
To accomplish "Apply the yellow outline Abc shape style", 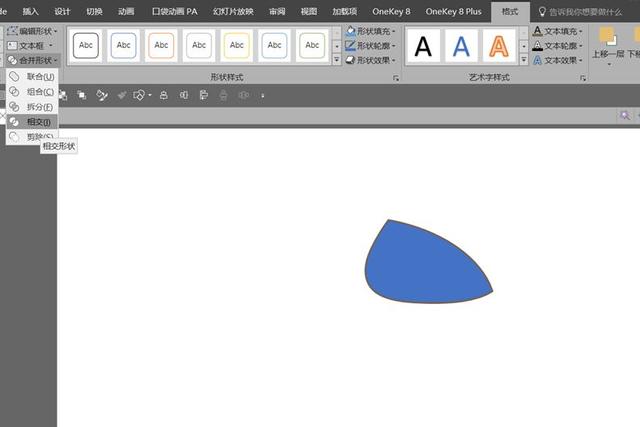I will (236, 45).
